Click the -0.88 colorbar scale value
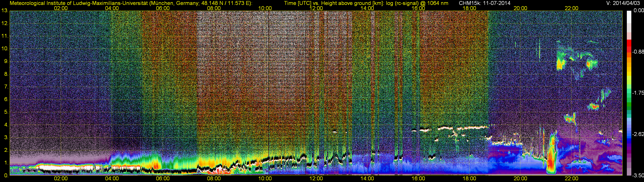The image size is (644, 182). 638,52
